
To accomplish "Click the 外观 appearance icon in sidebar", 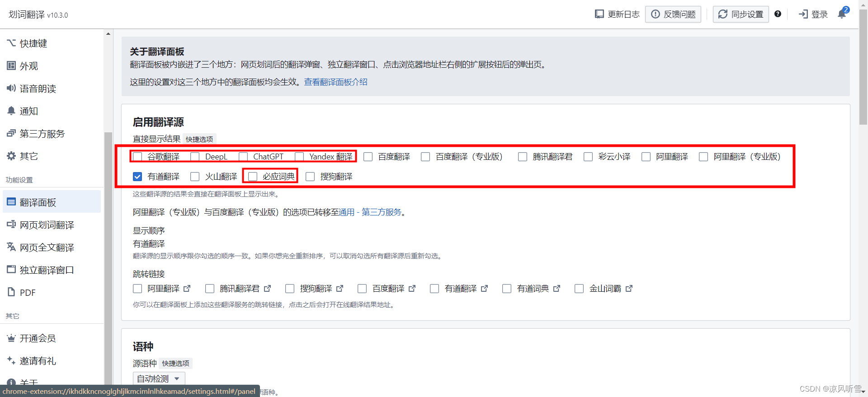I will pos(11,65).
